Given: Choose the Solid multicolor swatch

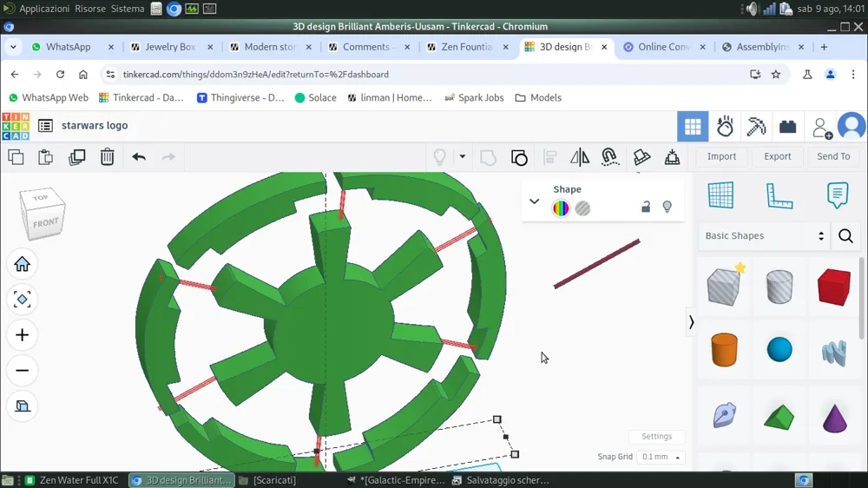Looking at the screenshot, I should [561, 208].
